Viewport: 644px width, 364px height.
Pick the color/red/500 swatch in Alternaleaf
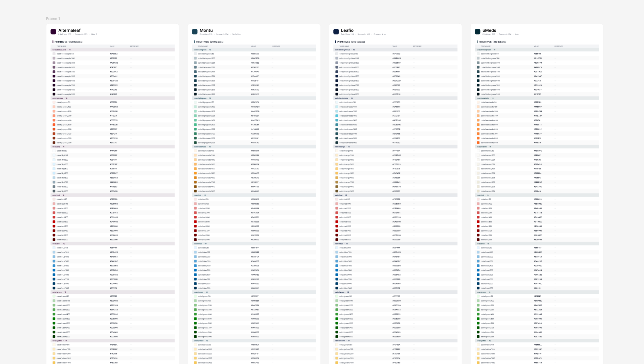click(x=54, y=222)
